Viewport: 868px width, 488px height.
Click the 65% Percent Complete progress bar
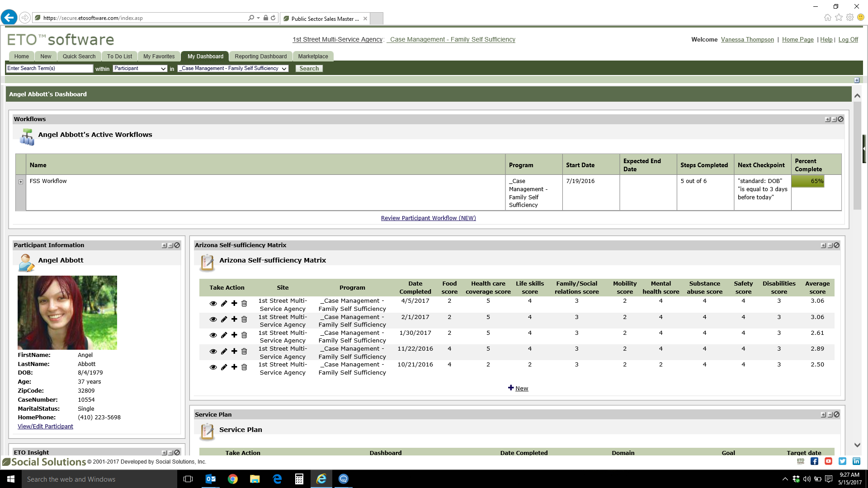point(808,181)
